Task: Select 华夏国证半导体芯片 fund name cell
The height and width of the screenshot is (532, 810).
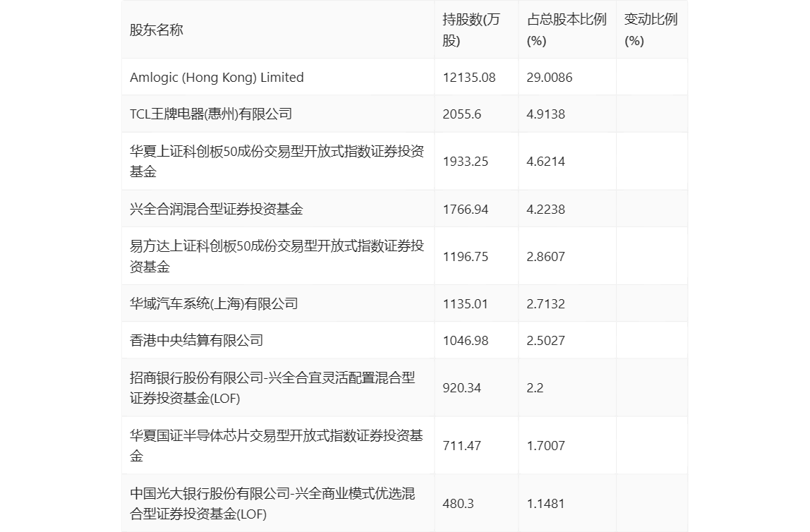Action: (277, 446)
